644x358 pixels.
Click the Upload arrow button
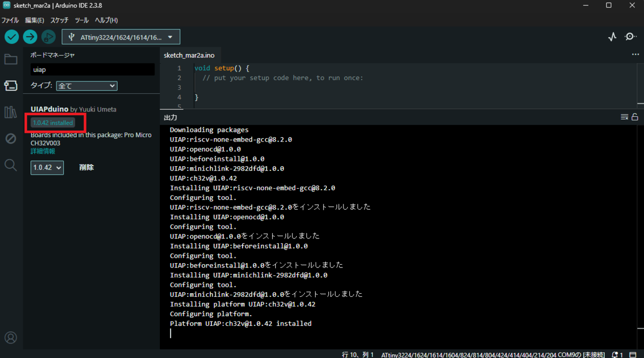pos(30,37)
